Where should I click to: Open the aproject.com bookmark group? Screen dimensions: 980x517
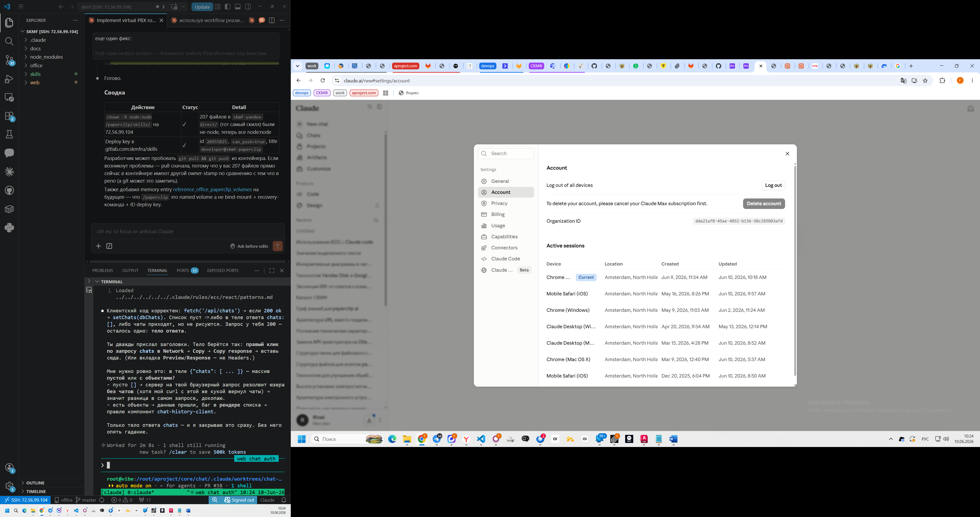pos(364,93)
